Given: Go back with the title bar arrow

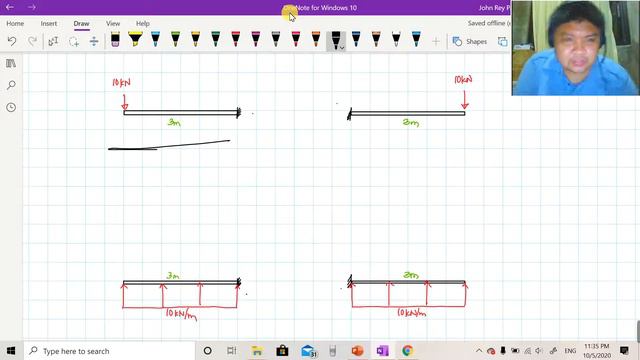Looking at the screenshot, I should tap(10, 7).
